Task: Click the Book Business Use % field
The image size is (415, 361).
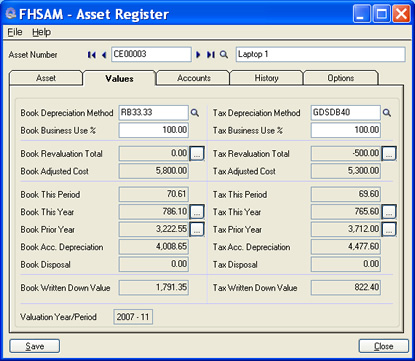Action: (154, 130)
